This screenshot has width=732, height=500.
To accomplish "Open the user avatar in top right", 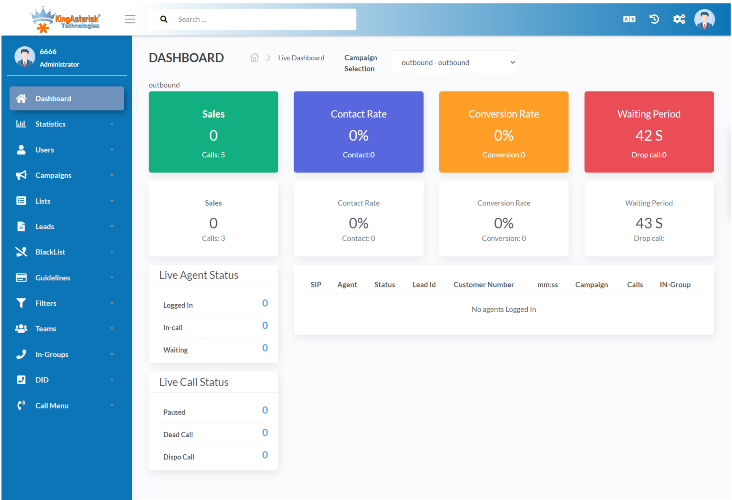I will [705, 19].
